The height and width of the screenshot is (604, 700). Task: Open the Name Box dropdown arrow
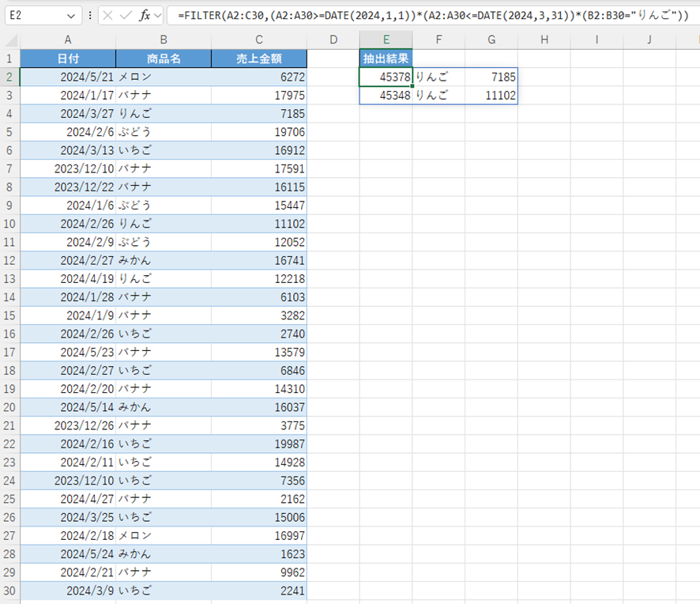[x=71, y=16]
